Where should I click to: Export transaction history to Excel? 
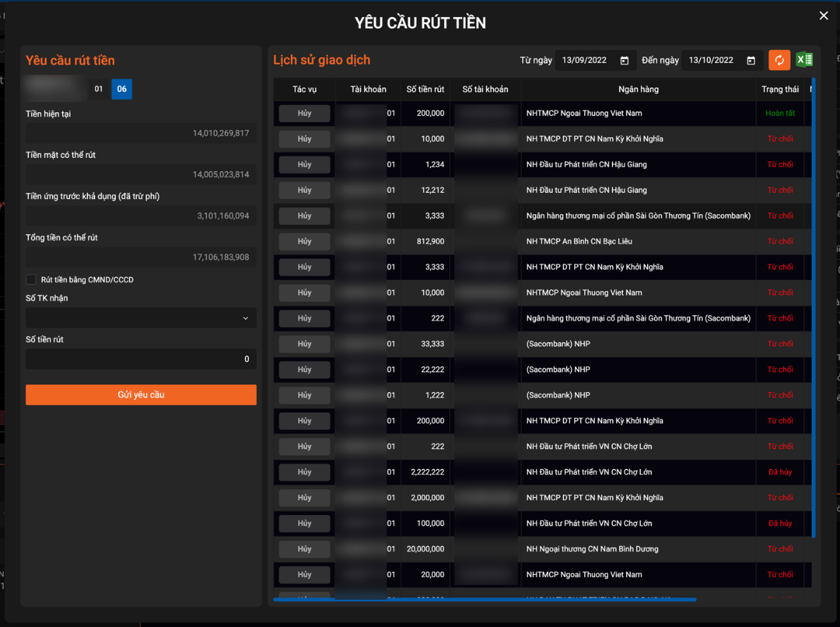(804, 60)
